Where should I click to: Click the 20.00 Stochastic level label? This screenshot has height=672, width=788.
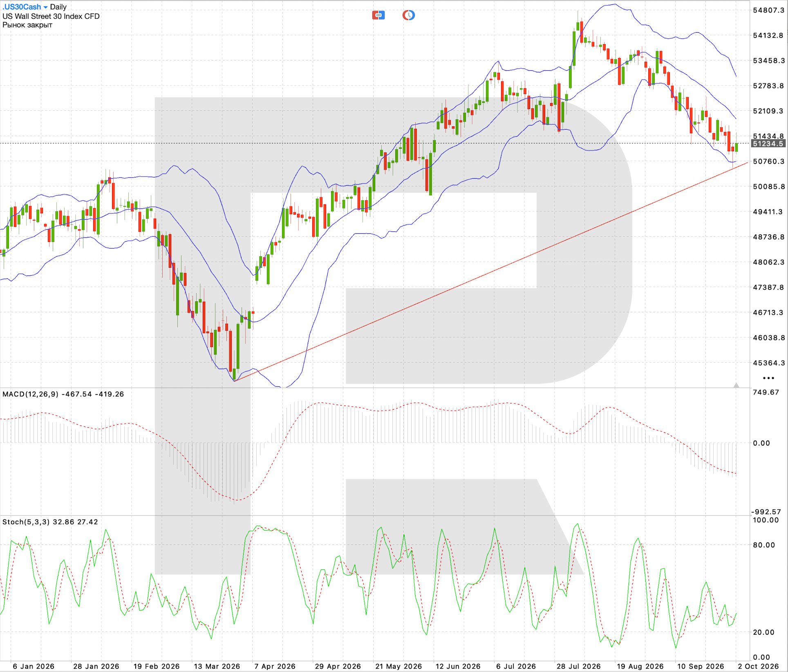tap(764, 632)
